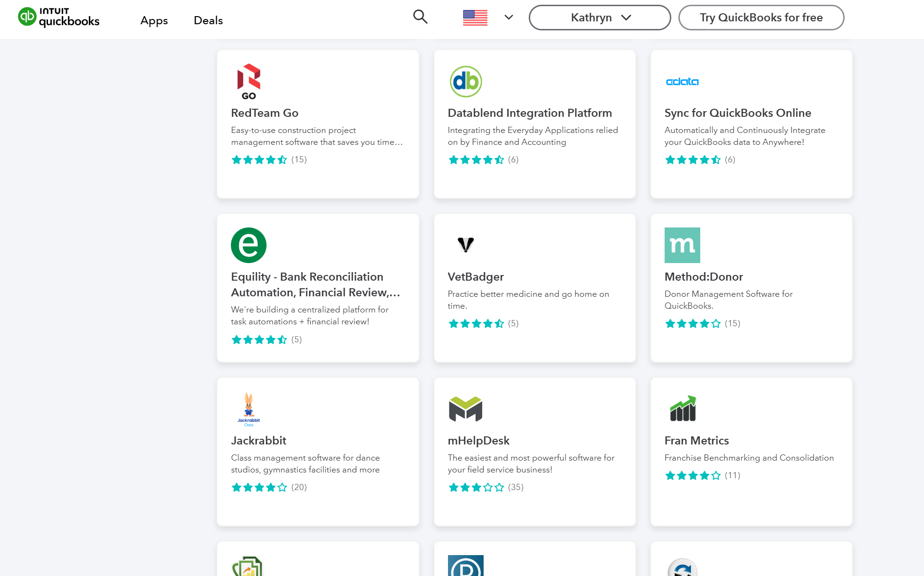Image resolution: width=924 pixels, height=576 pixels.
Task: Click the Intuit QuickBooks logo
Action: (59, 18)
